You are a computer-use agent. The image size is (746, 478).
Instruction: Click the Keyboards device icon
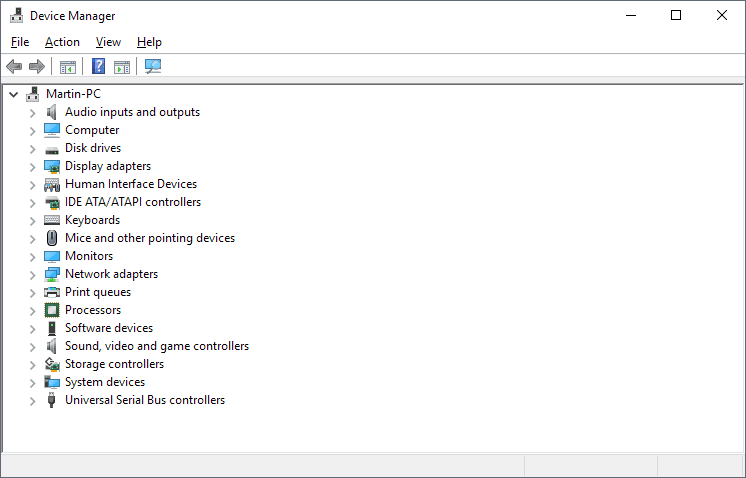click(53, 220)
